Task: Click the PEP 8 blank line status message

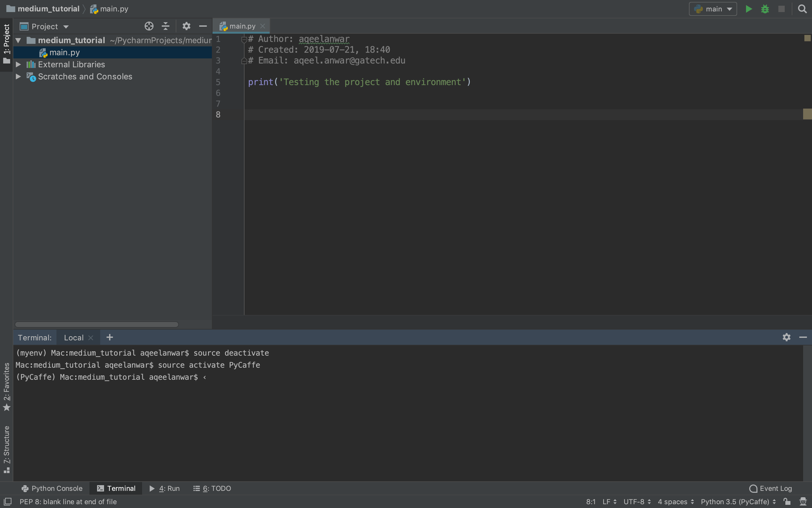Action: 68,501
